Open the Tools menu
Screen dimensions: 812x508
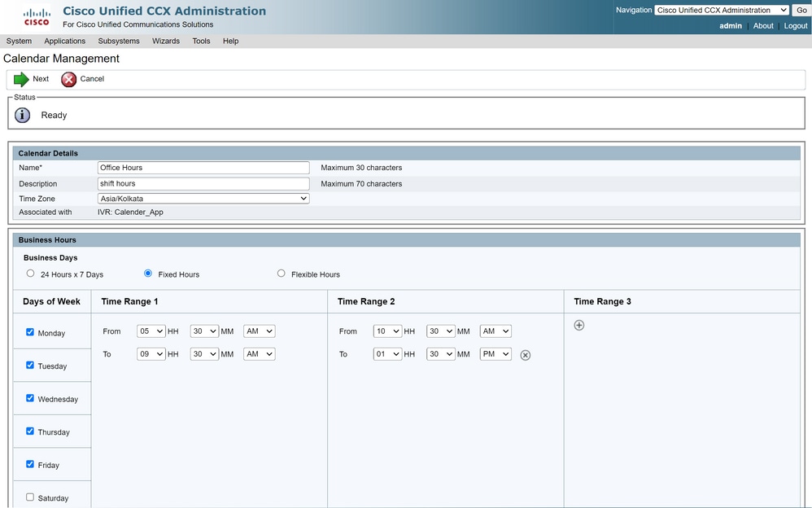click(202, 41)
